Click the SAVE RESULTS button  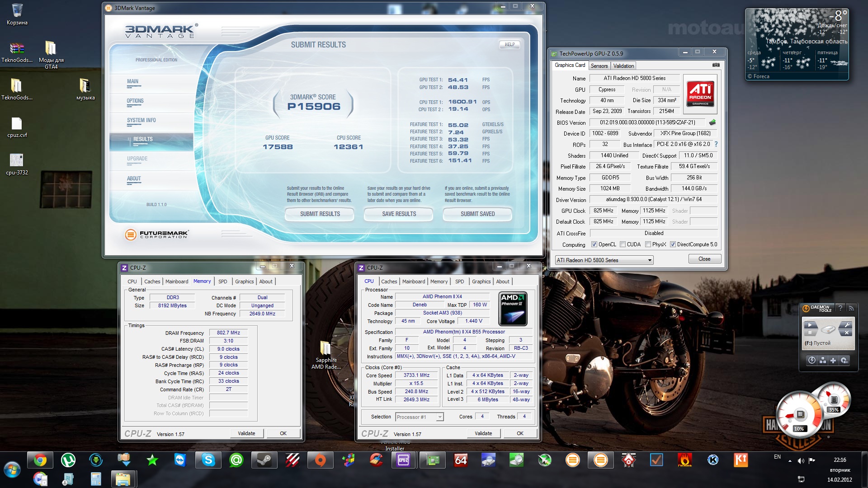coord(399,214)
